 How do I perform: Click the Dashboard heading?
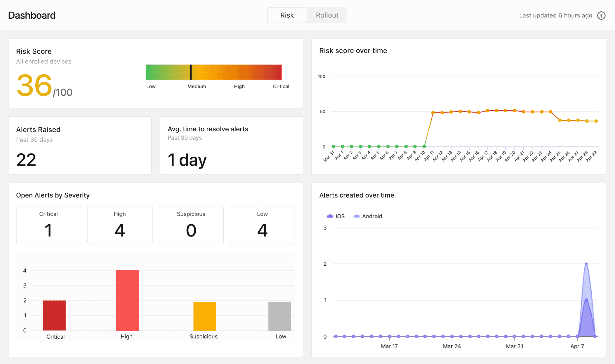32,15
